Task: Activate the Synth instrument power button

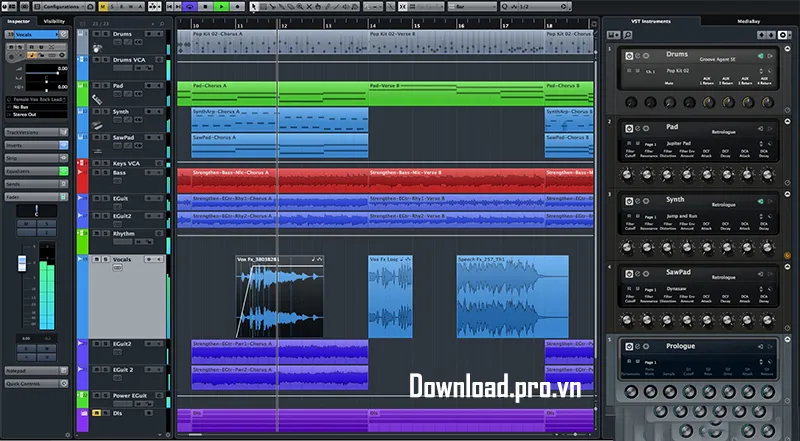Action: tap(629, 201)
